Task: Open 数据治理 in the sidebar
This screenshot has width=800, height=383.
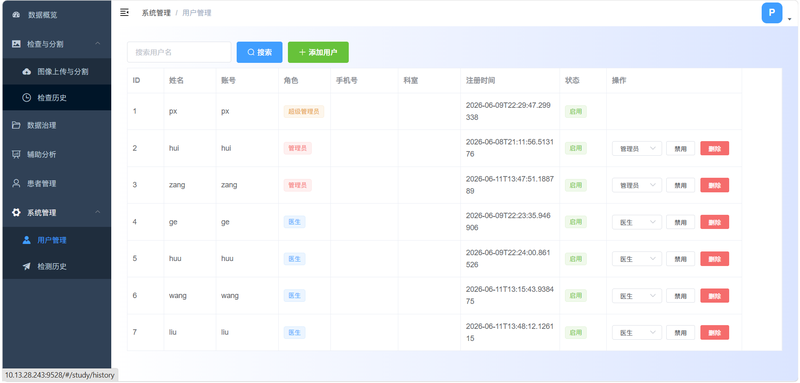Action: 57,125
